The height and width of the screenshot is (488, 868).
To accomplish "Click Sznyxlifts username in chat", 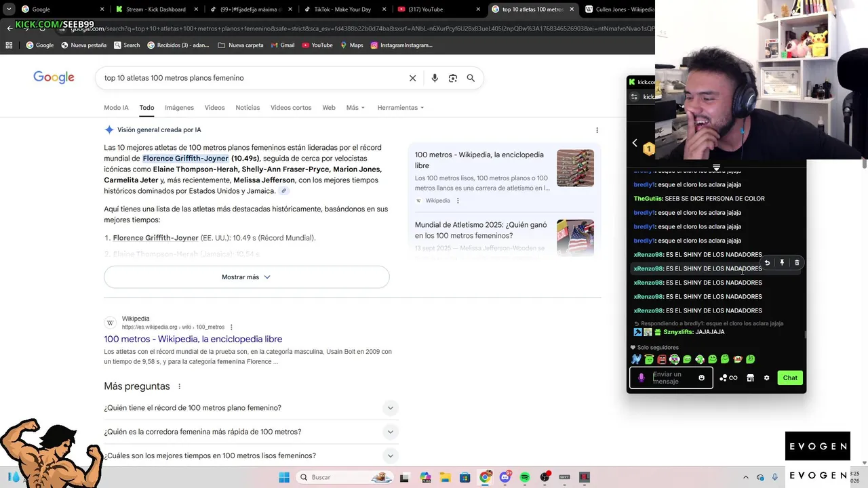I will click(678, 332).
